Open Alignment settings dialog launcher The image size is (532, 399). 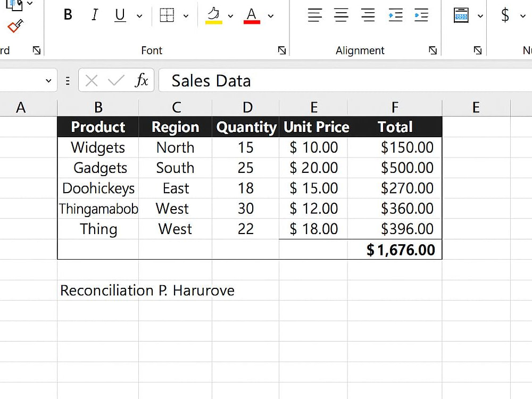[x=433, y=51]
